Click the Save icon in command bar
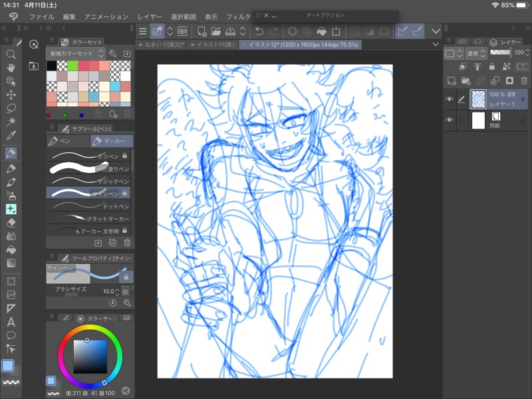 (x=230, y=31)
